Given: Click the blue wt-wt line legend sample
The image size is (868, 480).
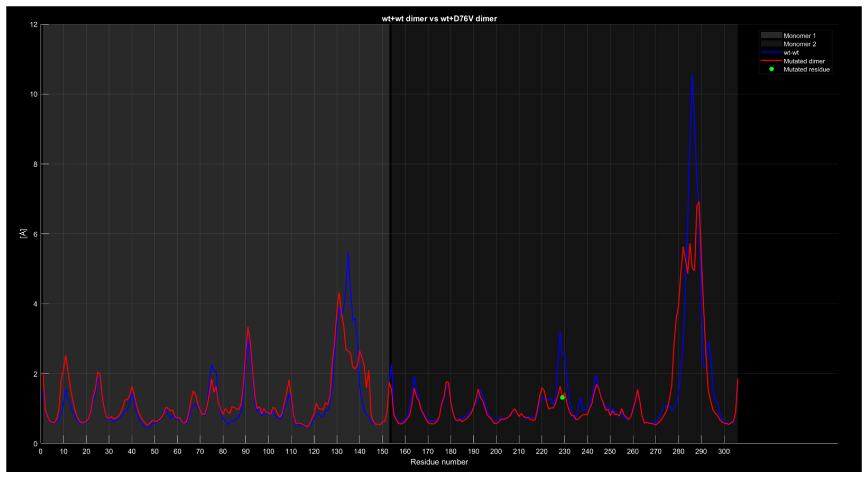Looking at the screenshot, I should coord(771,53).
